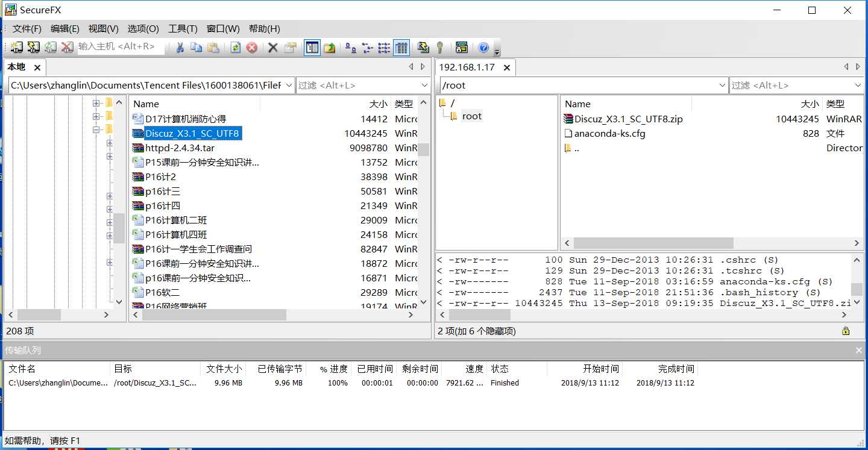Image resolution: width=868 pixels, height=450 pixels.
Task: Switch to Details view
Action: click(x=401, y=47)
